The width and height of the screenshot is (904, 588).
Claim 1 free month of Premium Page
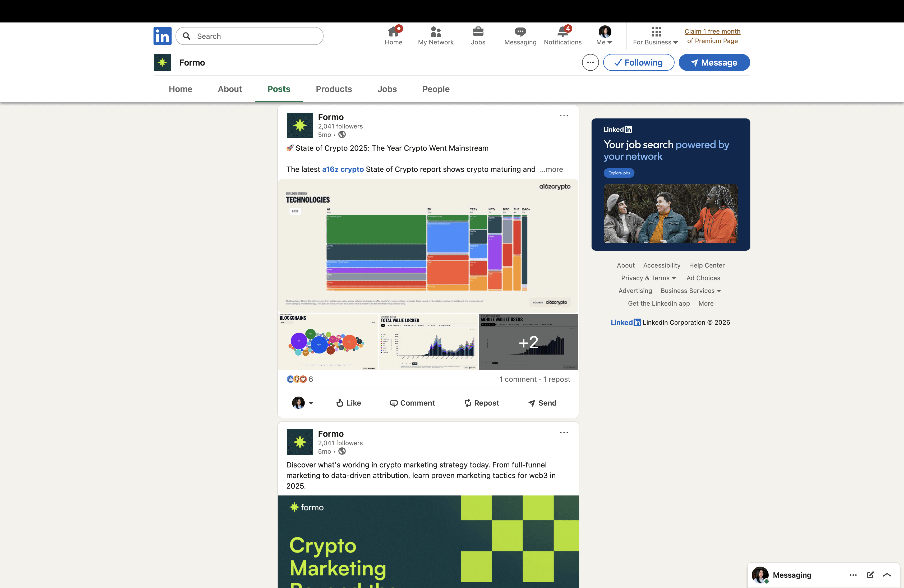tap(712, 36)
